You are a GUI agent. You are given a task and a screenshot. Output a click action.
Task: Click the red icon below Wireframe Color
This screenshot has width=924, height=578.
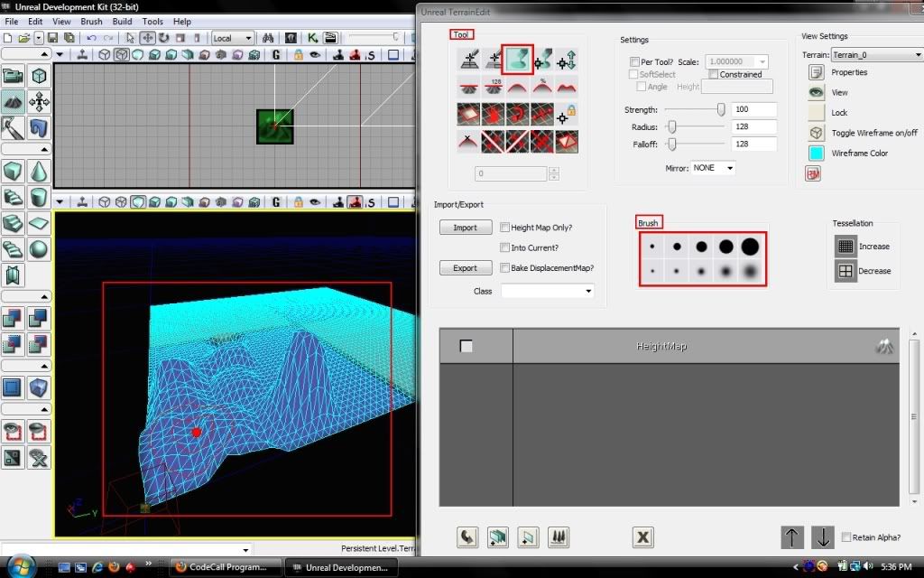pos(813,173)
